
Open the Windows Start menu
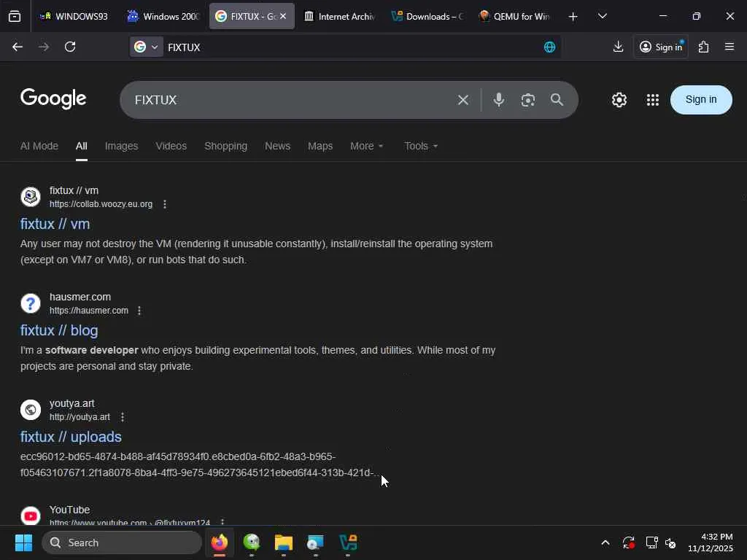[x=23, y=542]
